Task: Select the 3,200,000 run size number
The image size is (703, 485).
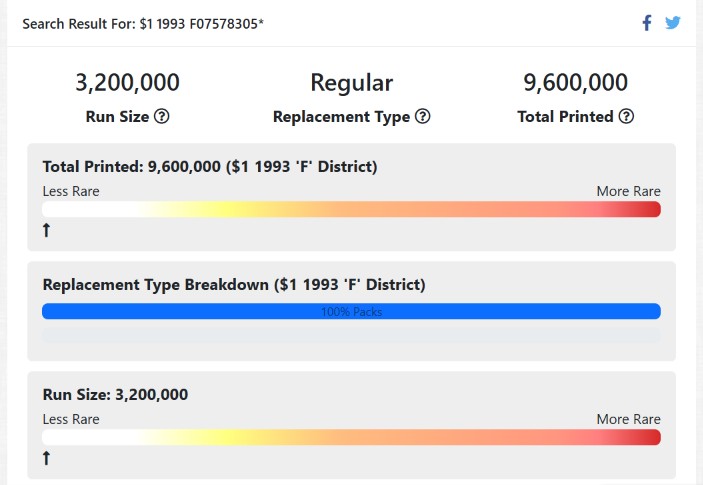Action: 127,82
